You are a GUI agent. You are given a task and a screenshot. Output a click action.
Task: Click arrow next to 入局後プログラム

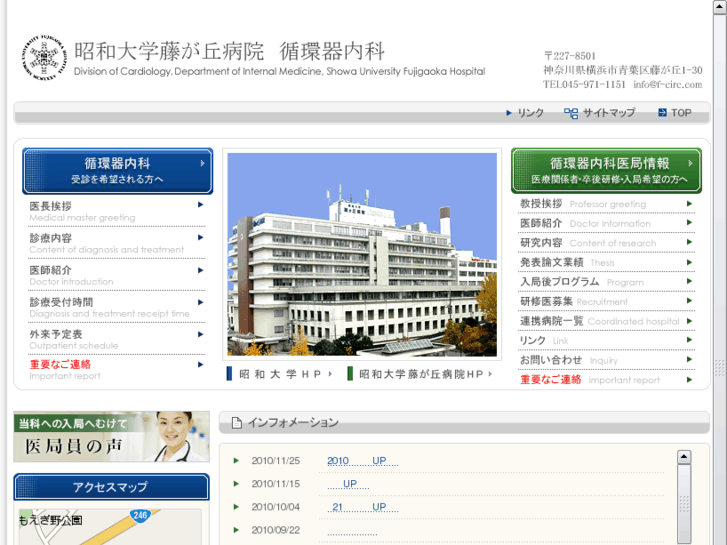(689, 281)
